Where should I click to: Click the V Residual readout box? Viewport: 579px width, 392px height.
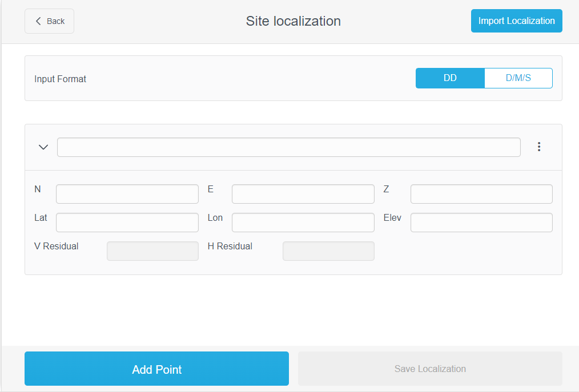pyautogui.click(x=152, y=251)
